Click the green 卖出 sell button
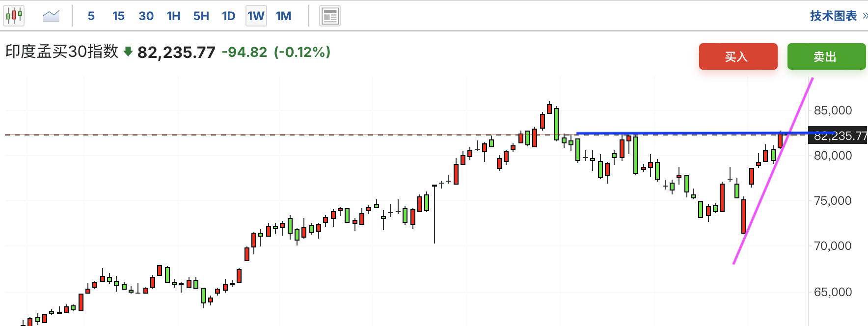This screenshot has width=868, height=326. pos(826,56)
